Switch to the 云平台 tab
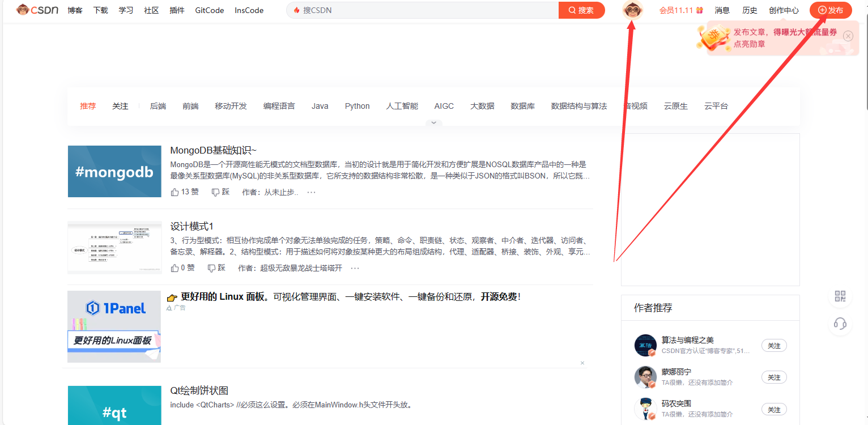The width and height of the screenshot is (868, 425). (x=716, y=106)
